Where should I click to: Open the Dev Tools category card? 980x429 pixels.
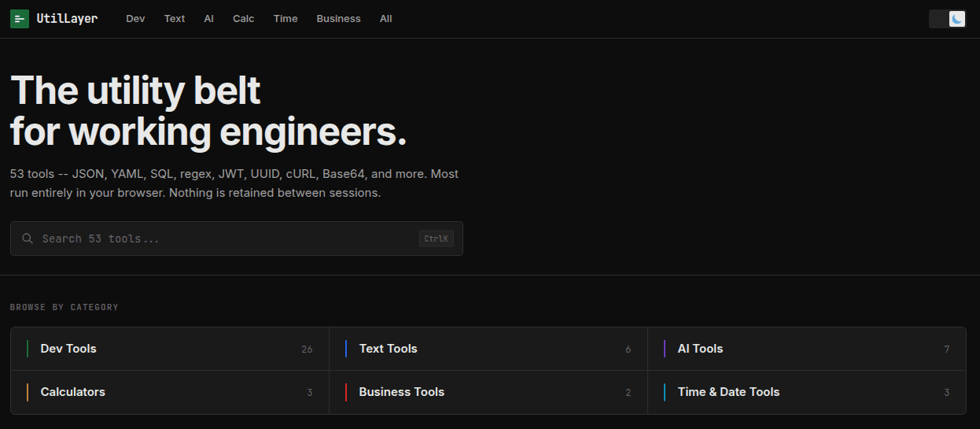click(170, 349)
